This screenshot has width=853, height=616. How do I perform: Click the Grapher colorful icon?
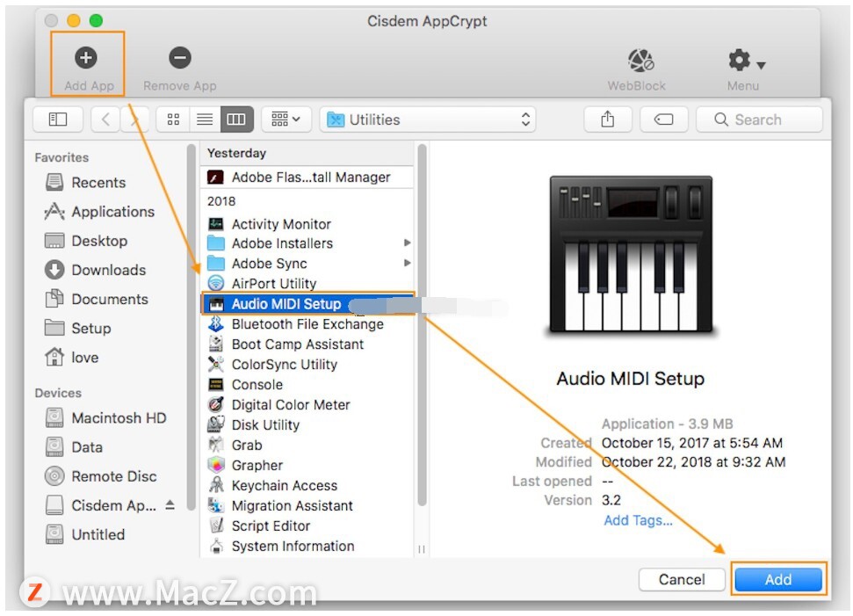[216, 465]
